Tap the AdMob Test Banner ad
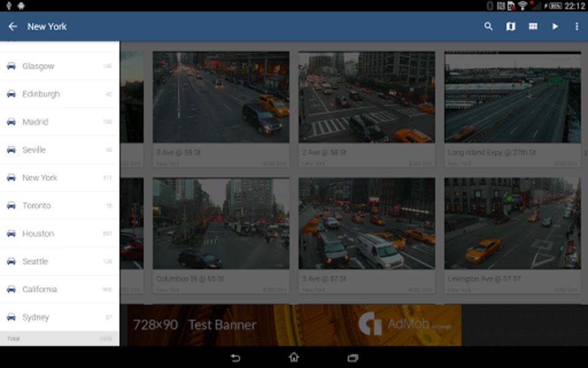 pyautogui.click(x=294, y=325)
